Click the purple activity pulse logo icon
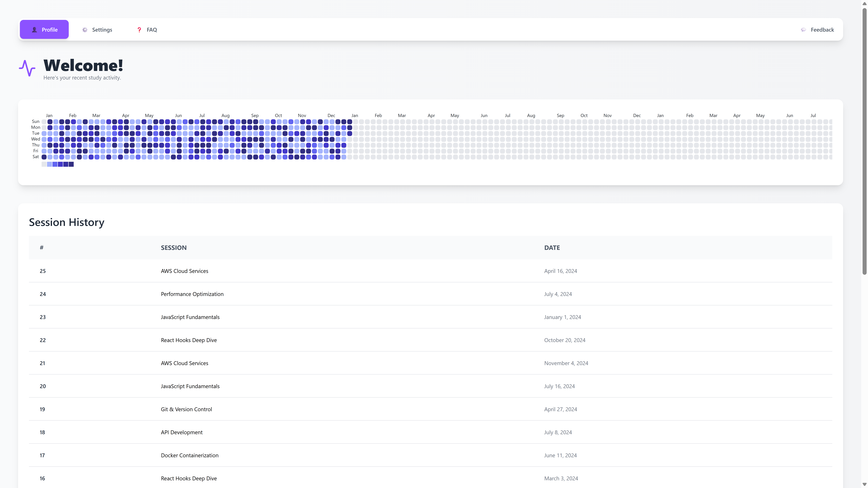 click(27, 68)
